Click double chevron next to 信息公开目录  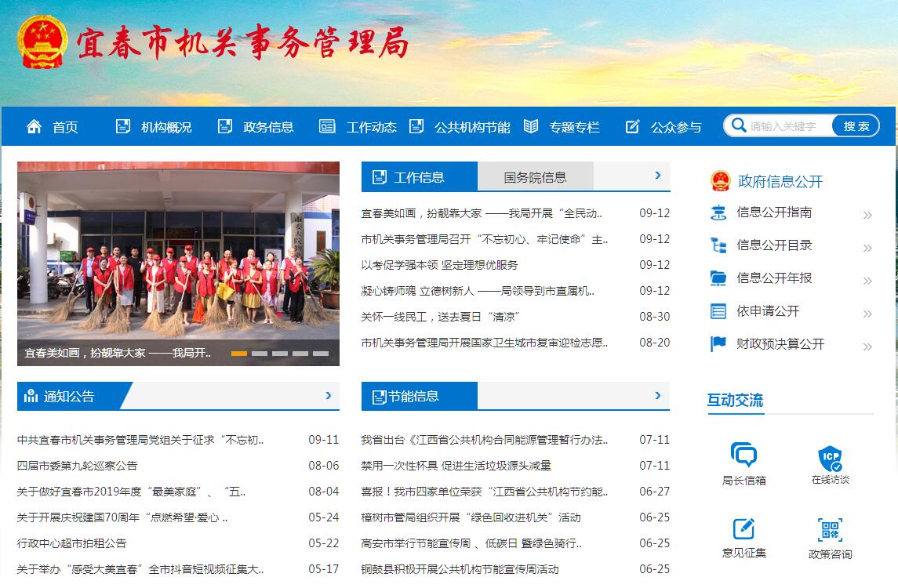coord(867,248)
